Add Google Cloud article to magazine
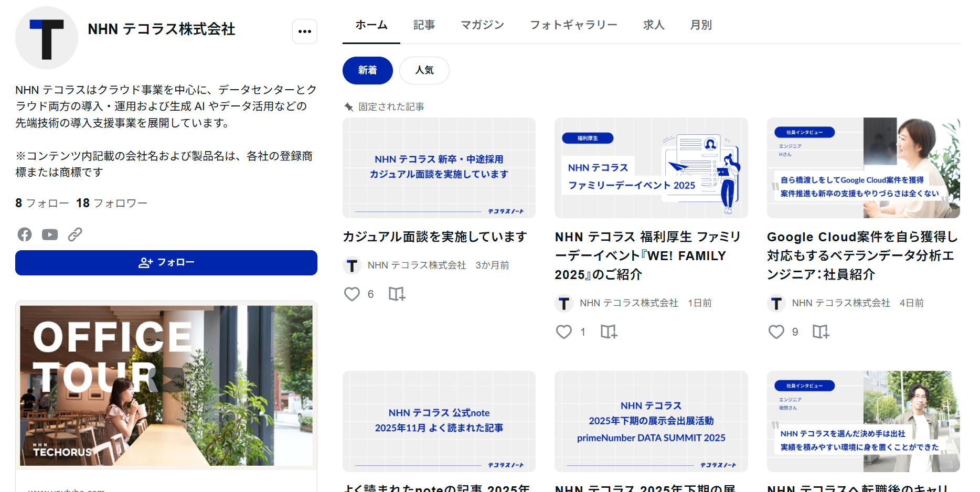Screen dimensions: 980x492 point(821,331)
